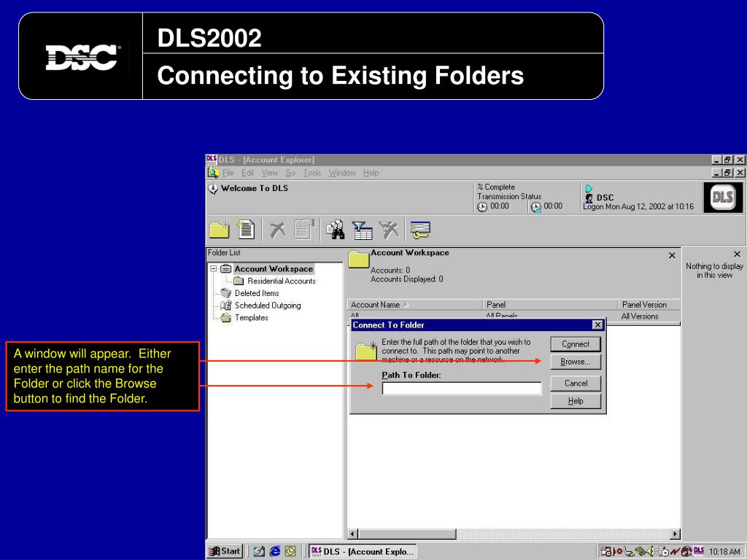Click the DSC operator icon in the header
This screenshot has width=747, height=560.
click(x=589, y=198)
